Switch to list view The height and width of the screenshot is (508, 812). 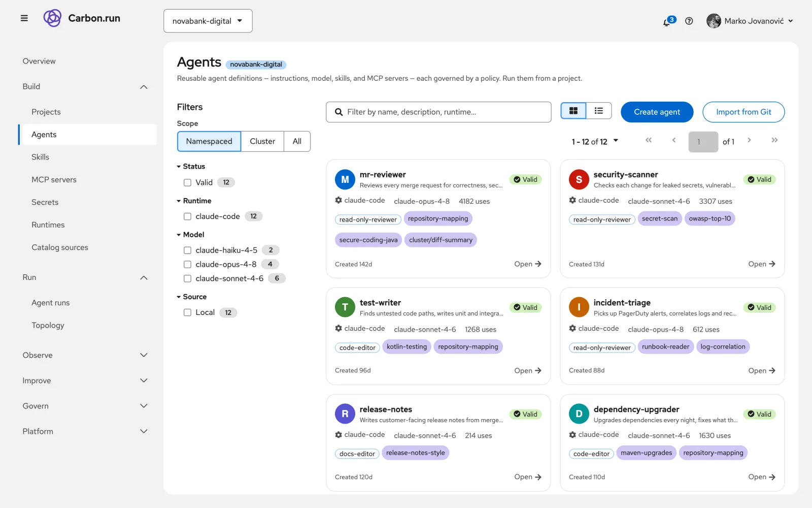click(x=599, y=111)
